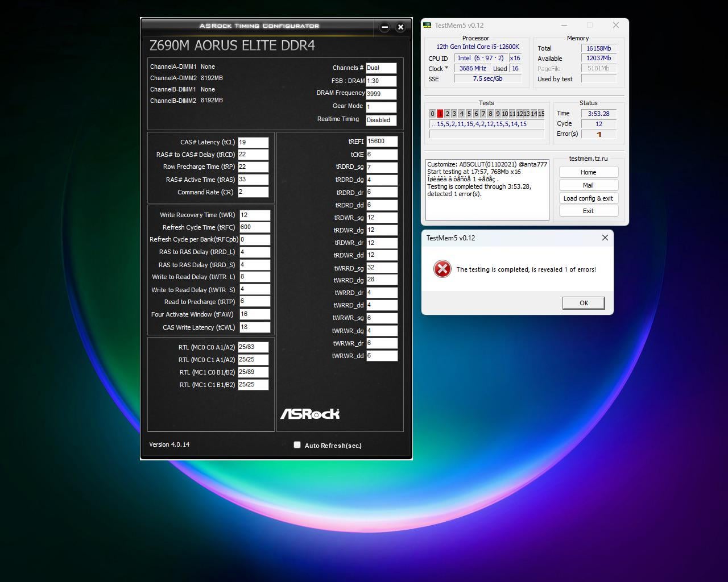Click the red error icon in the dialog
Image resolution: width=728 pixels, height=582 pixels.
442,269
